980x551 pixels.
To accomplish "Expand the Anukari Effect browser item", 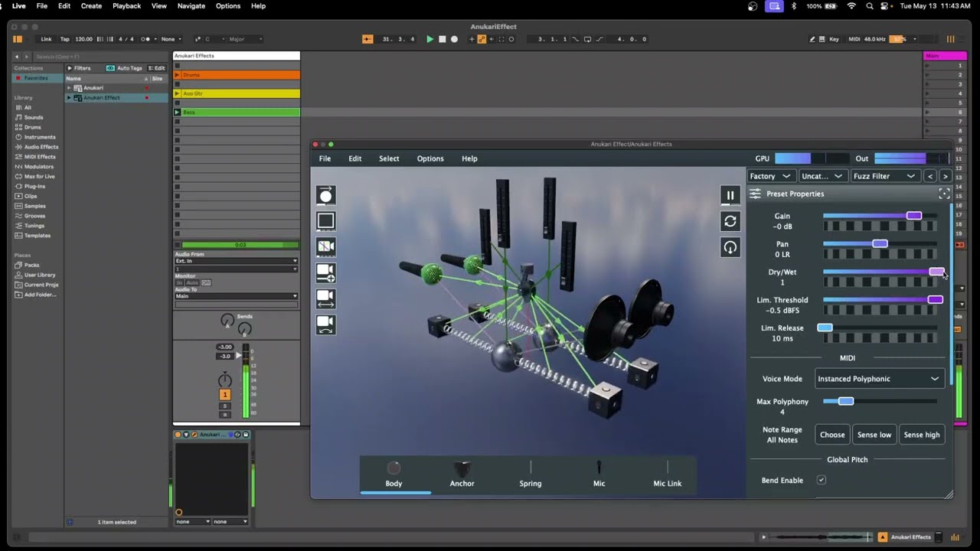I will (x=69, y=98).
